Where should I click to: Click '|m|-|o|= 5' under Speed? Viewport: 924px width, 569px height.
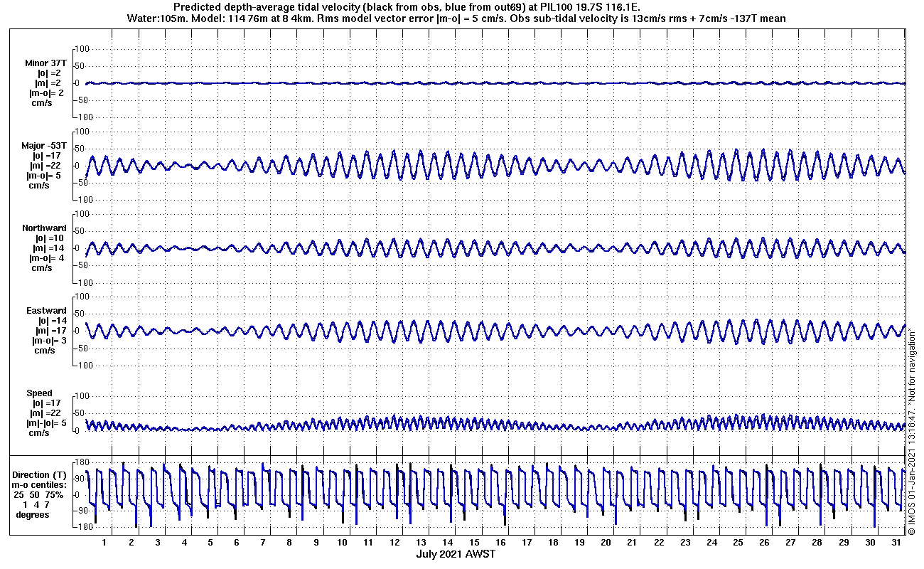point(46,423)
